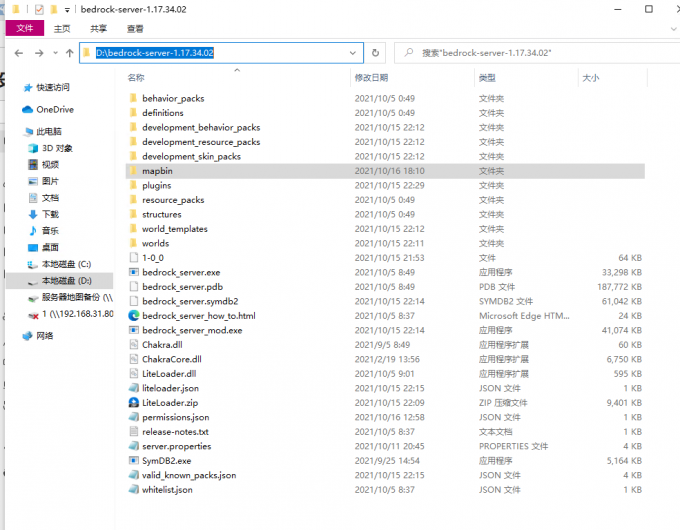Select disconnected drive 1 (\\192.168.31.80

(78, 314)
